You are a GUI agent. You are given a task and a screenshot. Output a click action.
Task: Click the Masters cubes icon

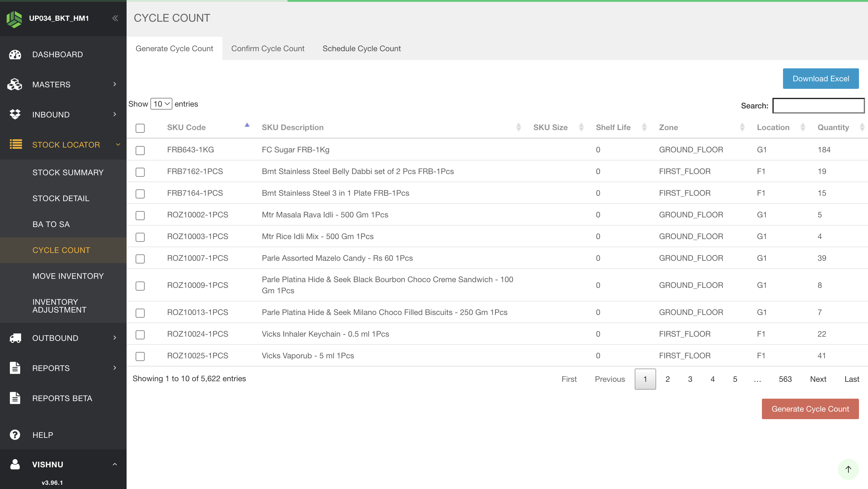point(15,85)
